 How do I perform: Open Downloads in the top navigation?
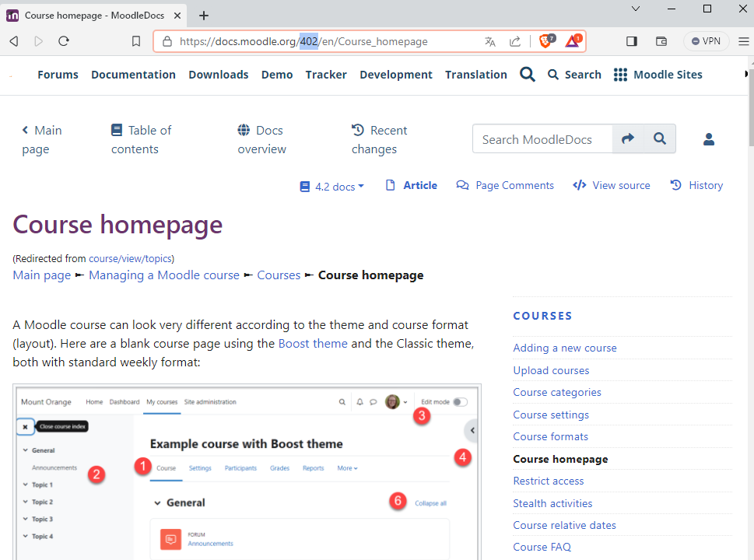point(219,75)
